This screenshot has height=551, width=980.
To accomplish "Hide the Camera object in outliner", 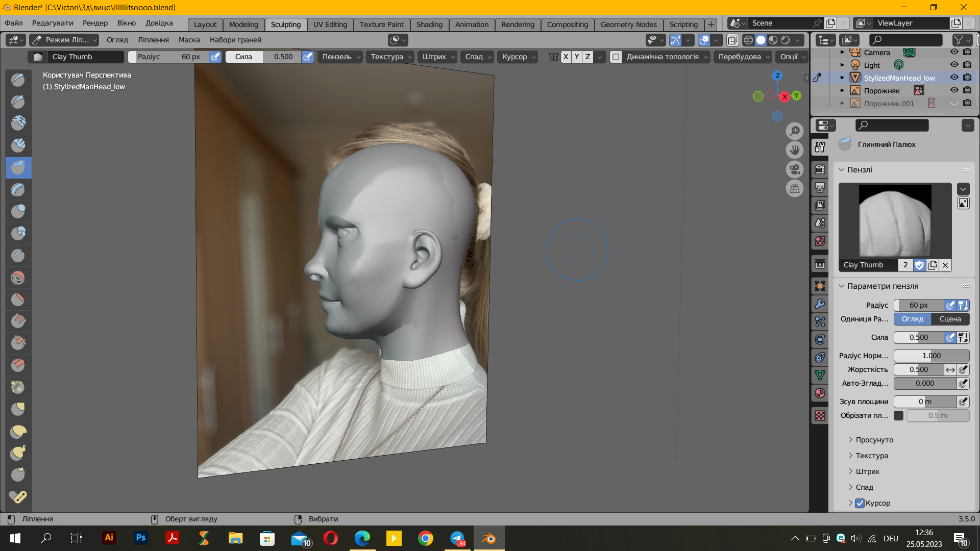I will point(954,52).
